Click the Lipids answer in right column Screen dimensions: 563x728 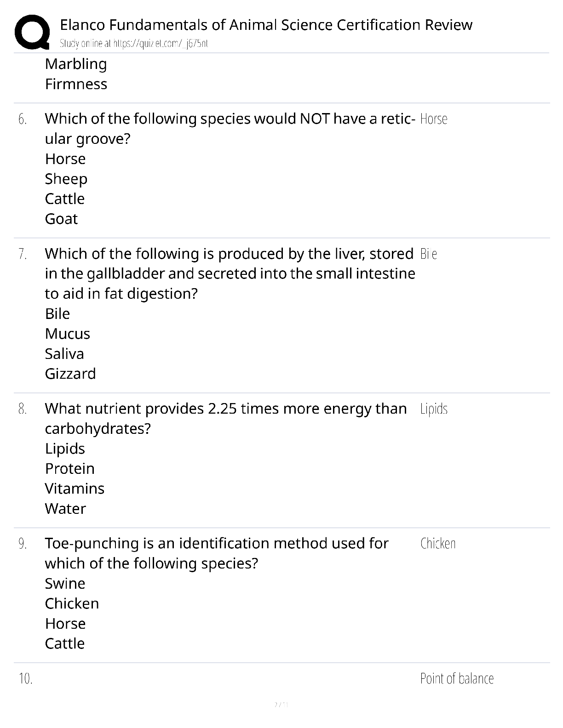point(434,409)
